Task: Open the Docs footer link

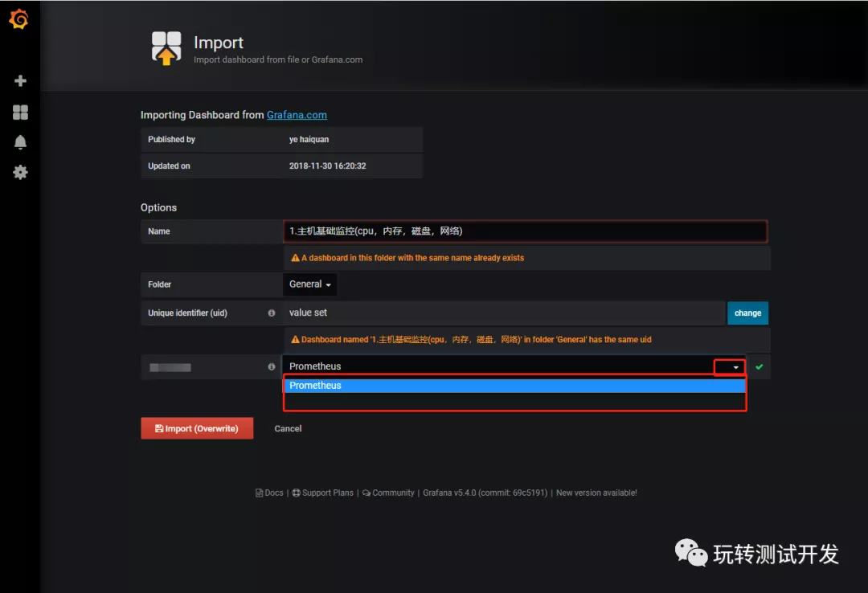Action: pos(270,493)
